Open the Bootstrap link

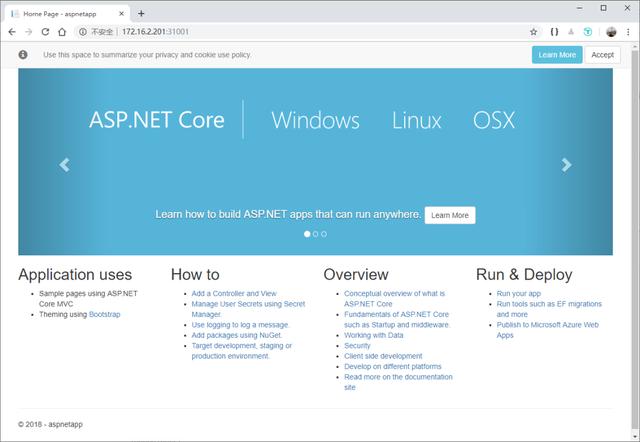pos(104,314)
